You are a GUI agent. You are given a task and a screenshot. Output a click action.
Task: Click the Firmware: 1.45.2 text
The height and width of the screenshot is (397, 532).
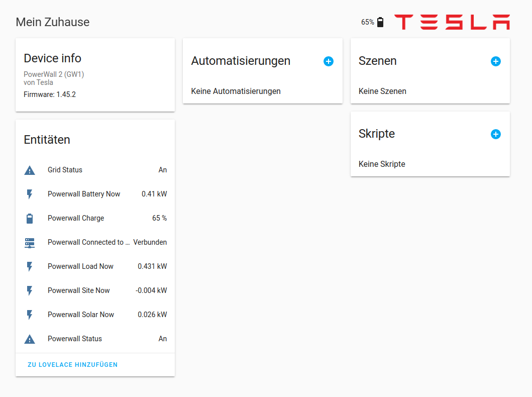point(50,94)
